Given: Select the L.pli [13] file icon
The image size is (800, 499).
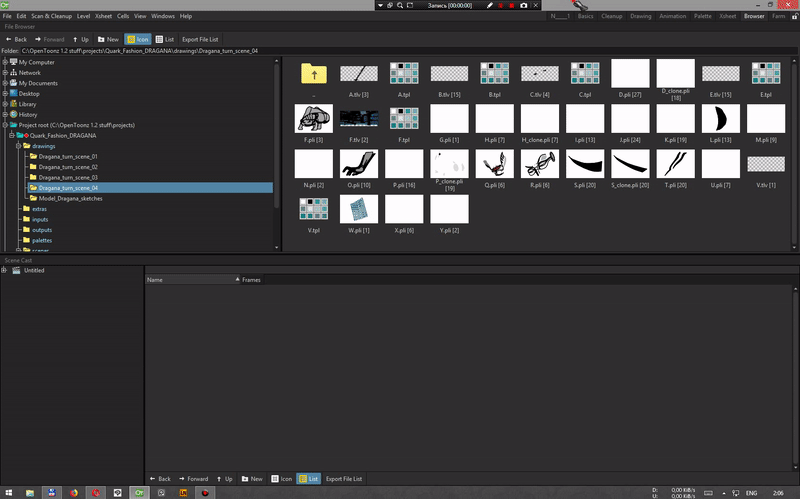Looking at the screenshot, I should (720, 118).
